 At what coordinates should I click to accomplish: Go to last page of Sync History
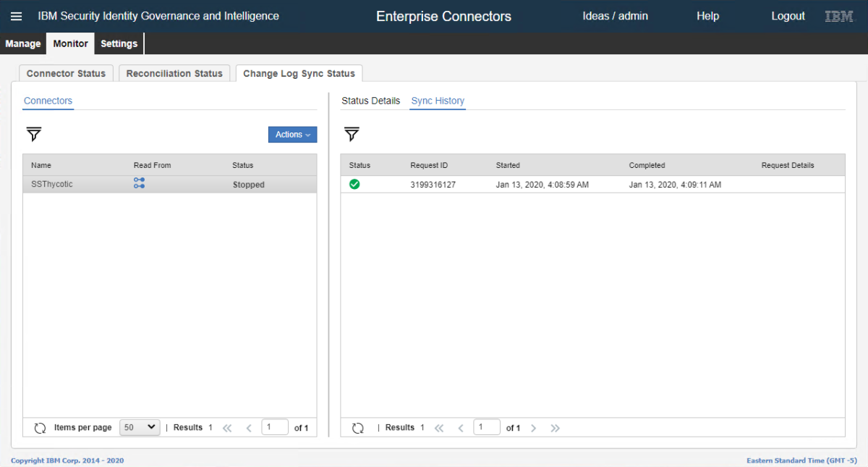tap(555, 428)
